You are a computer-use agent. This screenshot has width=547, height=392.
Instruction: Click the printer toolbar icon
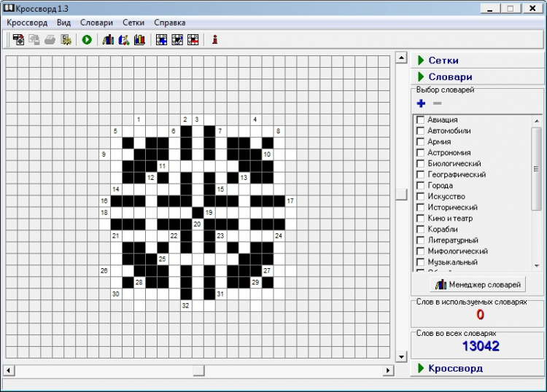tap(50, 40)
